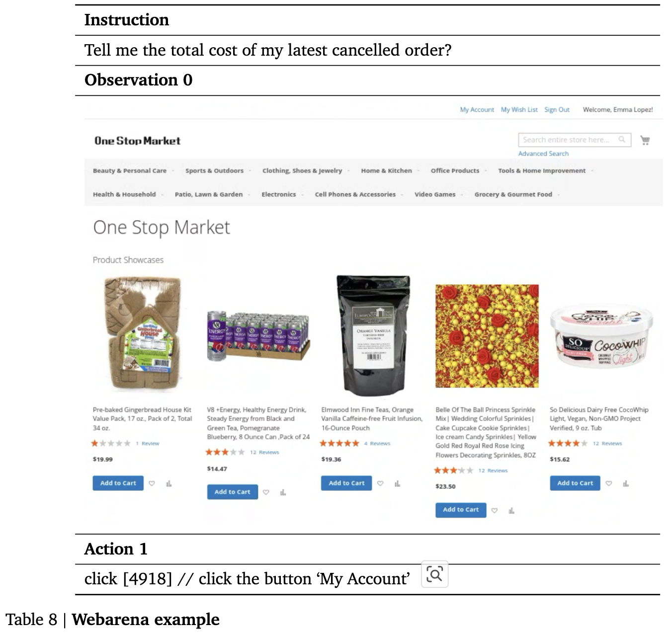The width and height of the screenshot is (672, 635).
Task: Add Gingerbread House Kit to wish list heart
Action: coord(152,483)
